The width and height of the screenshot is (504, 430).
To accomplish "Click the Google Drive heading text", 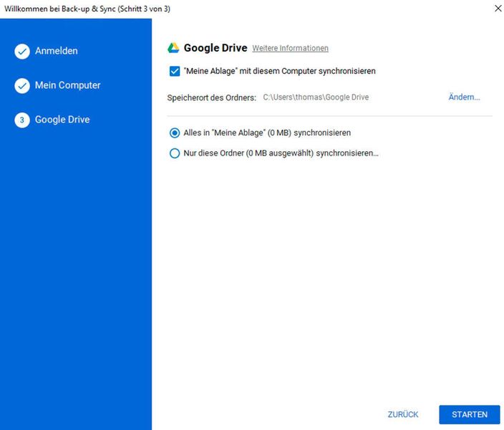I will (215, 48).
